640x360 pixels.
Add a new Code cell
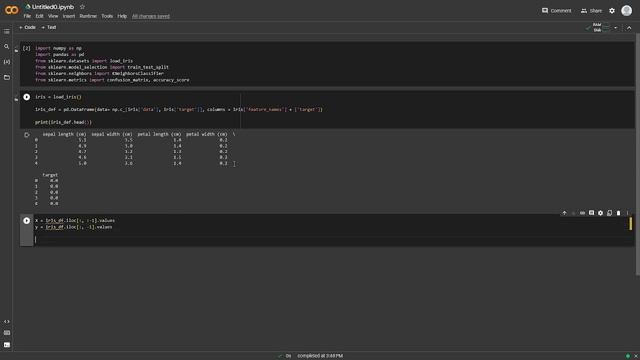coord(27,27)
